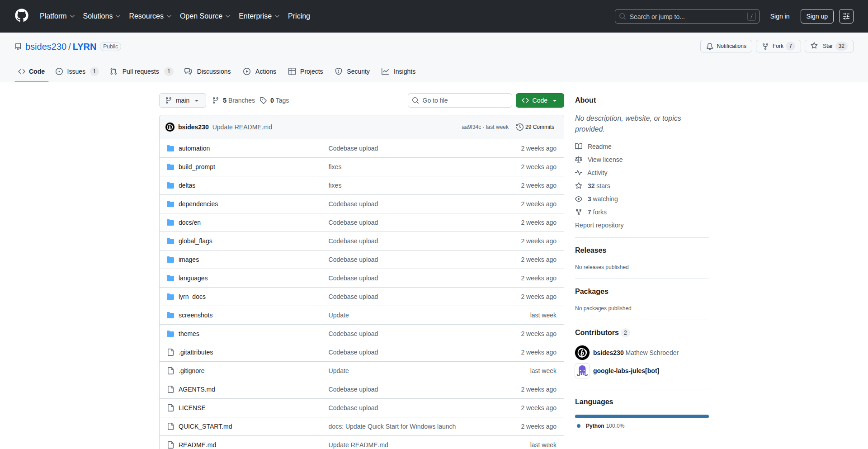The width and height of the screenshot is (868, 449).
Task: Click View license in About
Action: [599, 160]
